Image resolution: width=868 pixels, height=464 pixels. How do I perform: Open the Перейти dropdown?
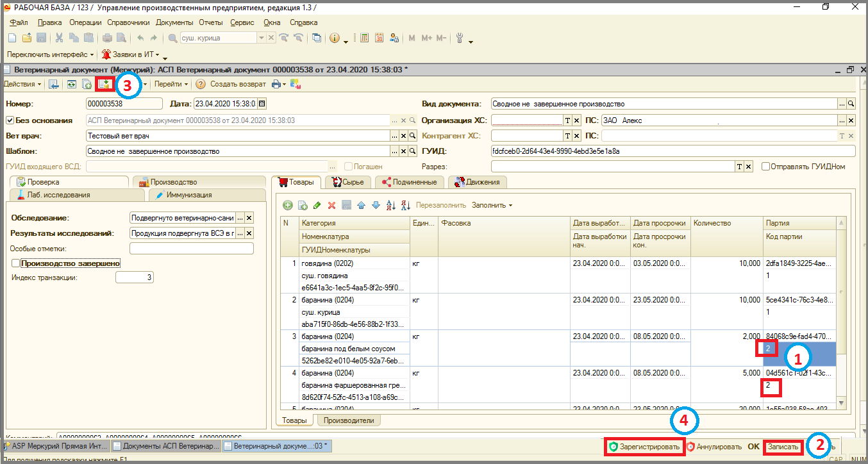pos(171,84)
